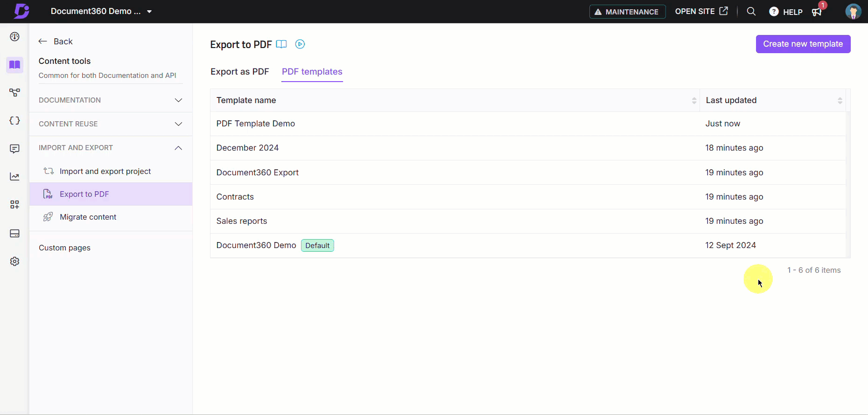Collapse the IMPORT AND EXPORT section
Viewport: 868px width, 415px height.
click(x=111, y=148)
